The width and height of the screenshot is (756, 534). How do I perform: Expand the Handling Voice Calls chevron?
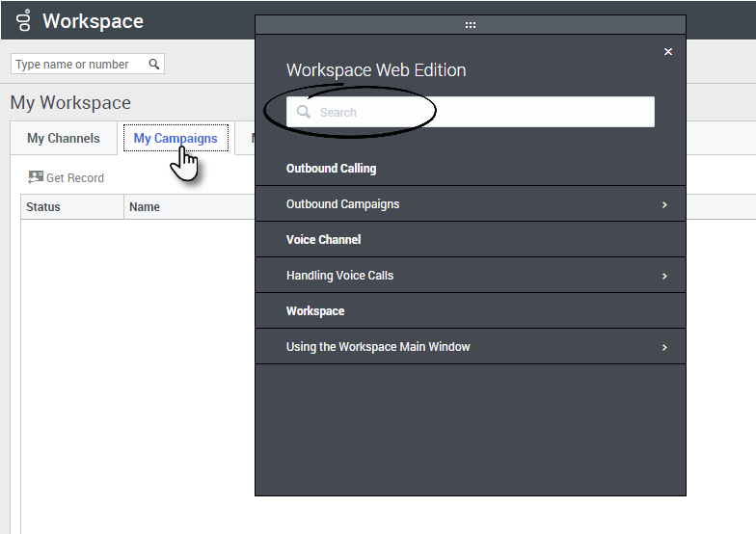[664, 276]
